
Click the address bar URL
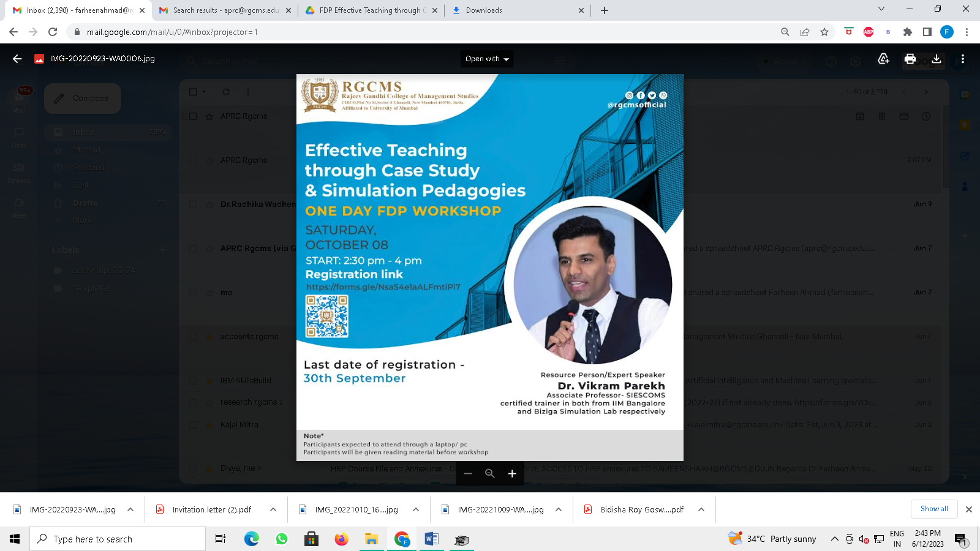(x=172, y=32)
